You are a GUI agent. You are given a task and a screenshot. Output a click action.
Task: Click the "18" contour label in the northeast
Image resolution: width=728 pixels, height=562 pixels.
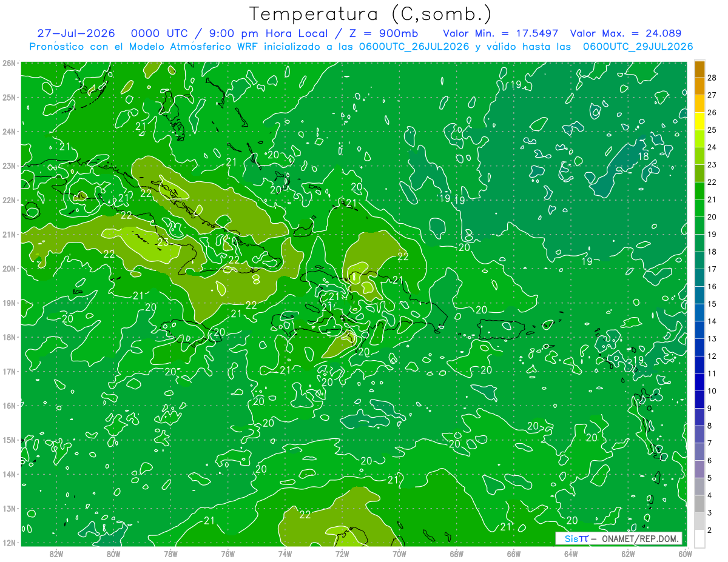pyautogui.click(x=644, y=156)
